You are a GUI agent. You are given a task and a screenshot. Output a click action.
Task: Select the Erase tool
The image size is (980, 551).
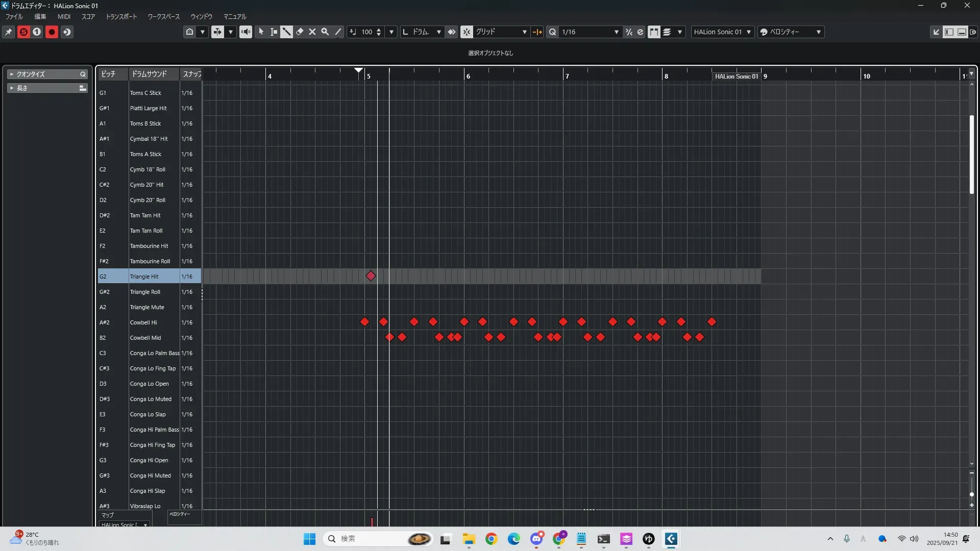pos(300,32)
